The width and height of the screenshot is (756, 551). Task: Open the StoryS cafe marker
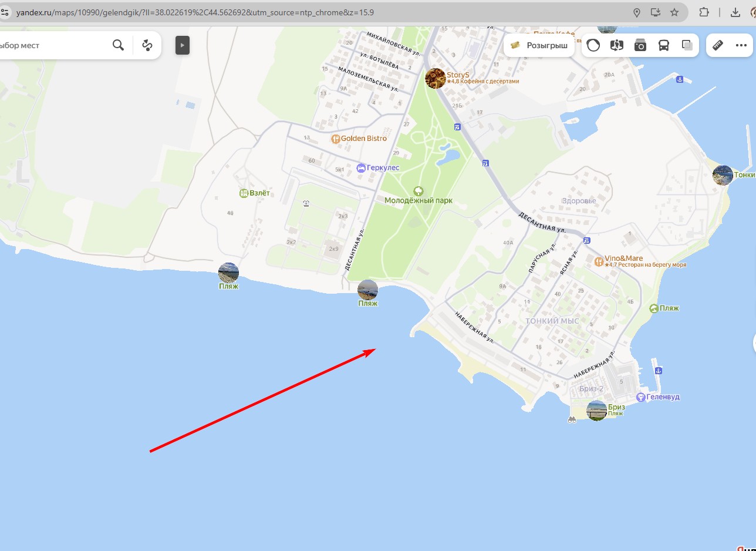coord(436,78)
